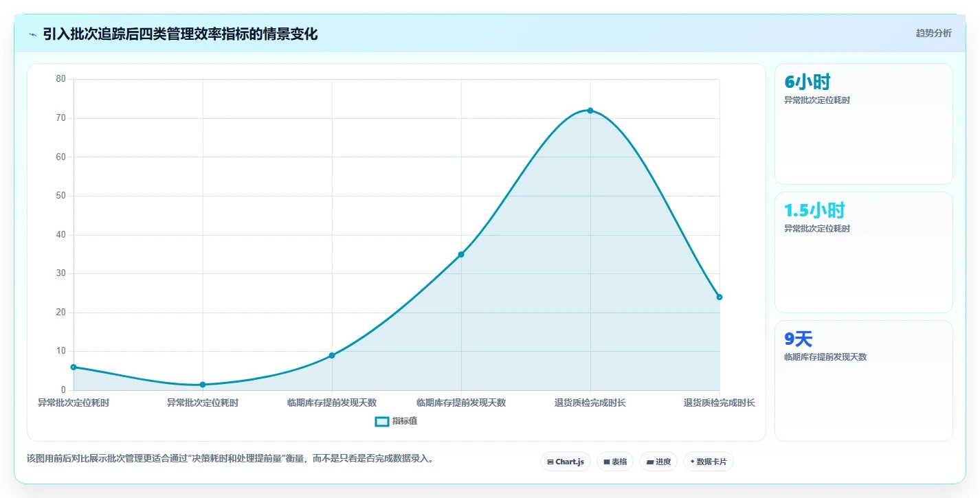Click 临期库存提前发现天数 caption under 9天
The width and height of the screenshot is (980, 498).
click(825, 357)
